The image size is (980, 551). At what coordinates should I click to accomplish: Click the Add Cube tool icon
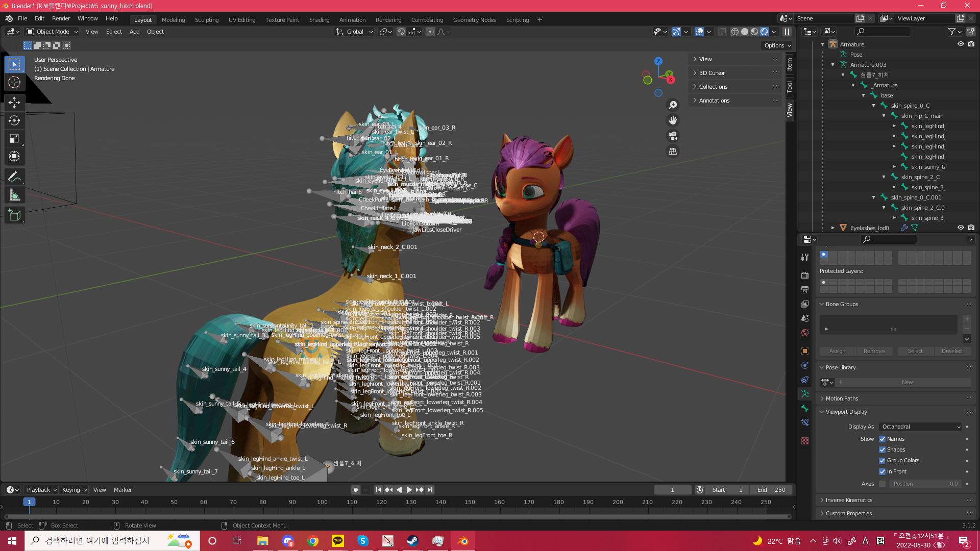pyautogui.click(x=14, y=215)
